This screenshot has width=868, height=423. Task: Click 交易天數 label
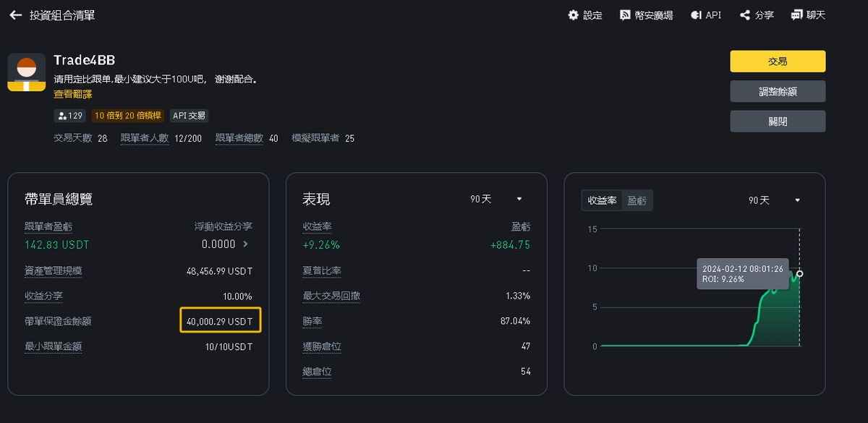[x=73, y=138]
